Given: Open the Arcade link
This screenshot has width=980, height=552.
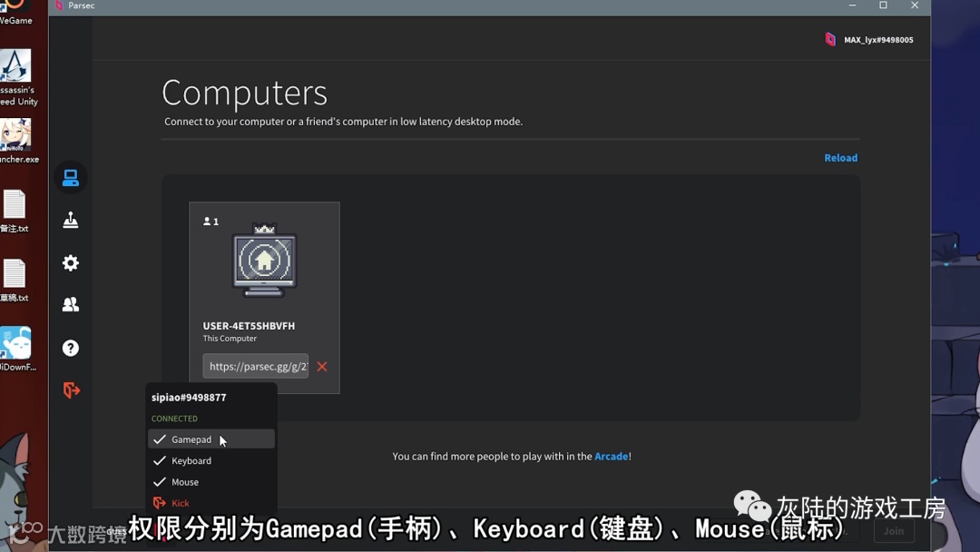Looking at the screenshot, I should 611,457.
